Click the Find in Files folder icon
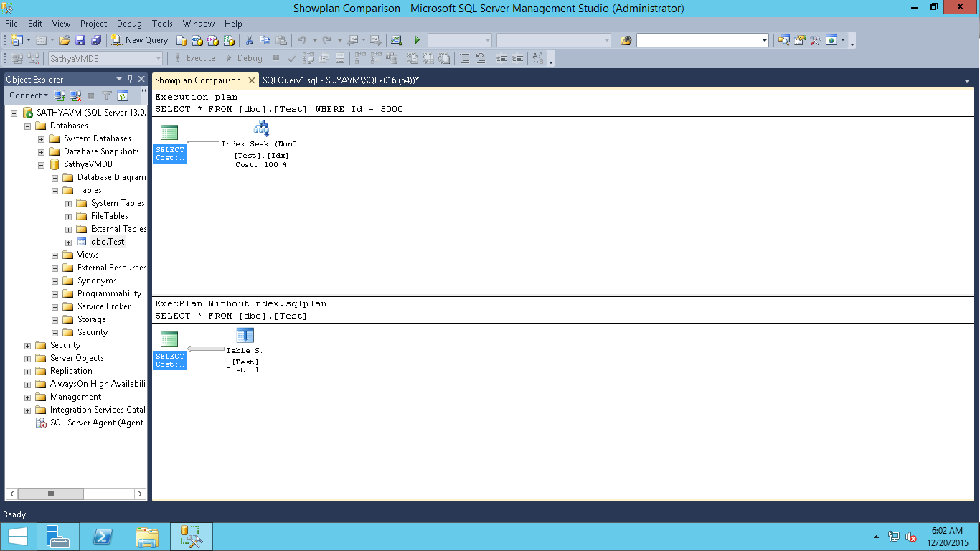The image size is (980, 551). pos(626,40)
